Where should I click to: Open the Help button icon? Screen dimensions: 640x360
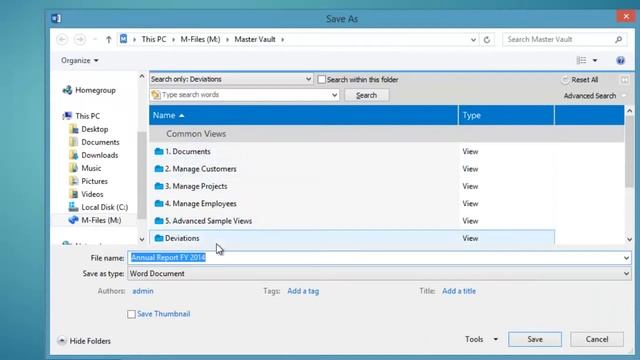620,60
